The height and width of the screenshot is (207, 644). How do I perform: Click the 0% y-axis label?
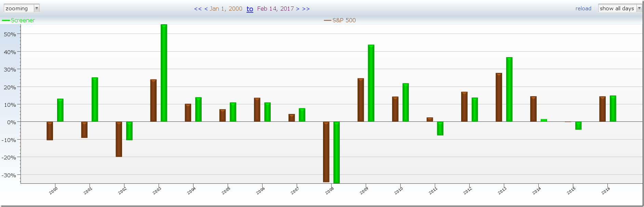11,122
